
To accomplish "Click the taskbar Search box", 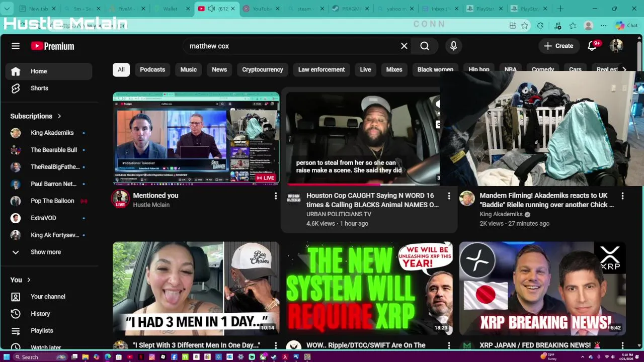I will (x=39, y=357).
